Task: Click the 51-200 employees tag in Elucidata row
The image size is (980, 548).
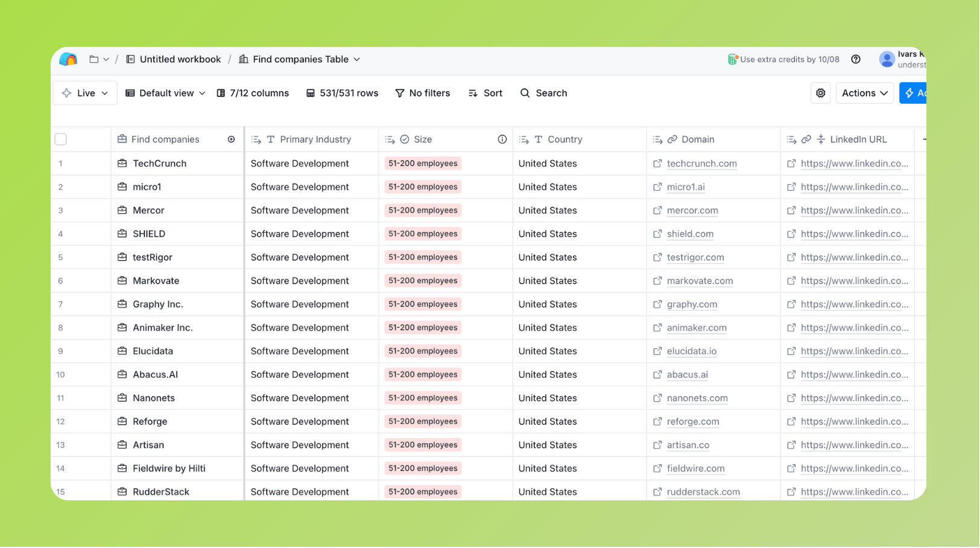Action: tap(423, 351)
